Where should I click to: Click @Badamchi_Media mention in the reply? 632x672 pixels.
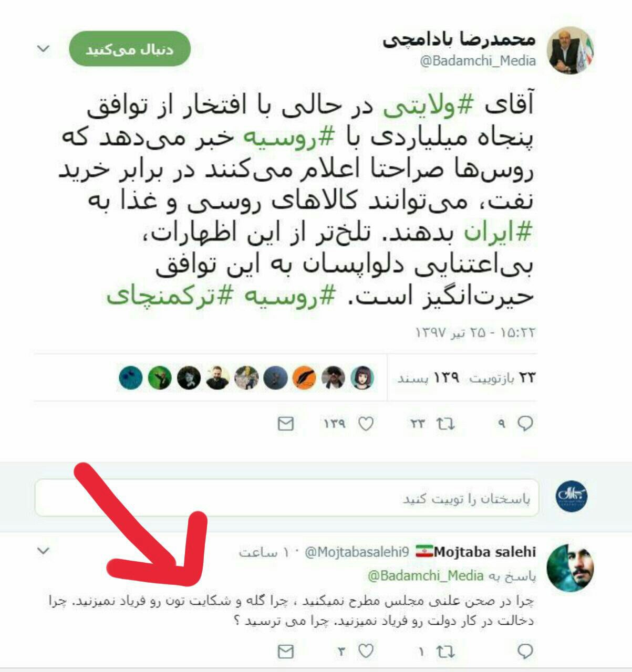[x=426, y=576]
